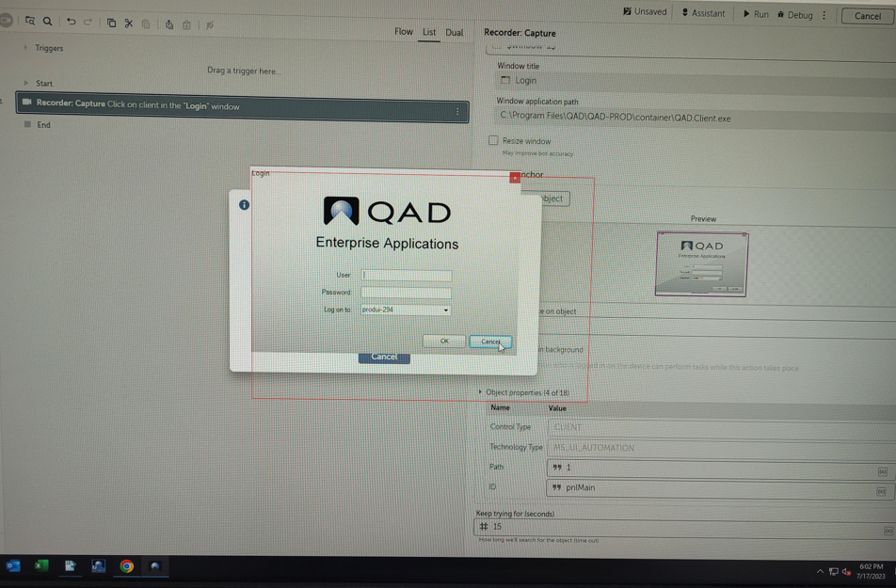Viewport: 896px width, 588px height.
Task: Open the Assistant
Action: point(703,13)
